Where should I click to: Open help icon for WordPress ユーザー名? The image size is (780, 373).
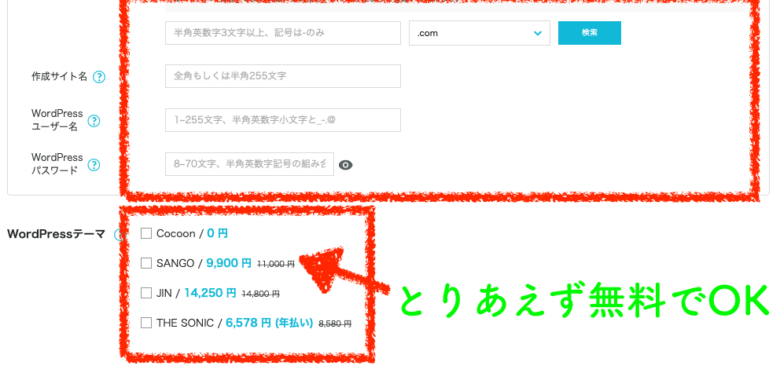pyautogui.click(x=94, y=121)
